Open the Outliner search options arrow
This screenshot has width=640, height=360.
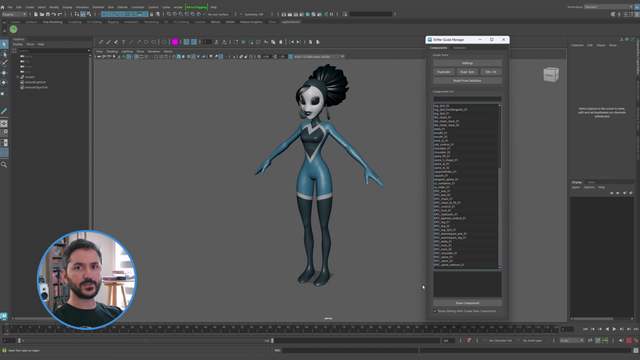click(89, 51)
